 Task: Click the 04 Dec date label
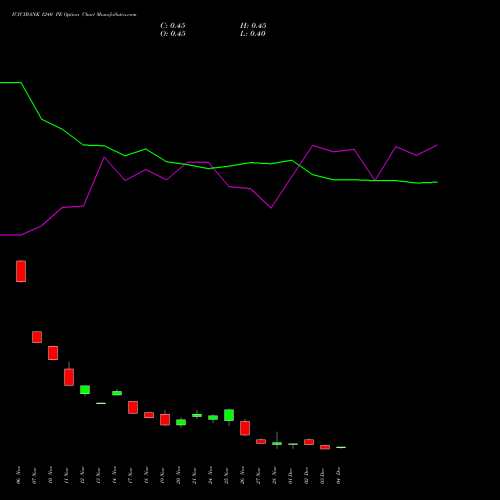338,475
